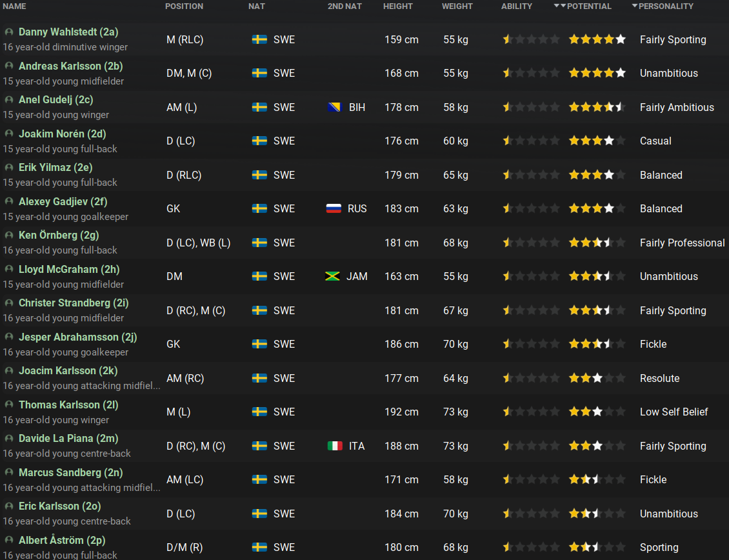Click the person icon beside Eric Karlsson

9,506
